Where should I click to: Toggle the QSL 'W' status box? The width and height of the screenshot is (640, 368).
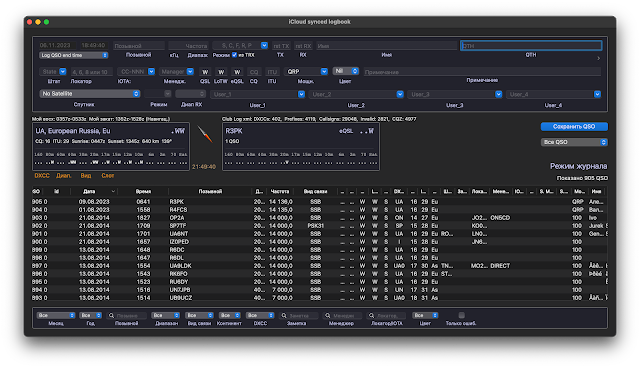[x=205, y=72]
